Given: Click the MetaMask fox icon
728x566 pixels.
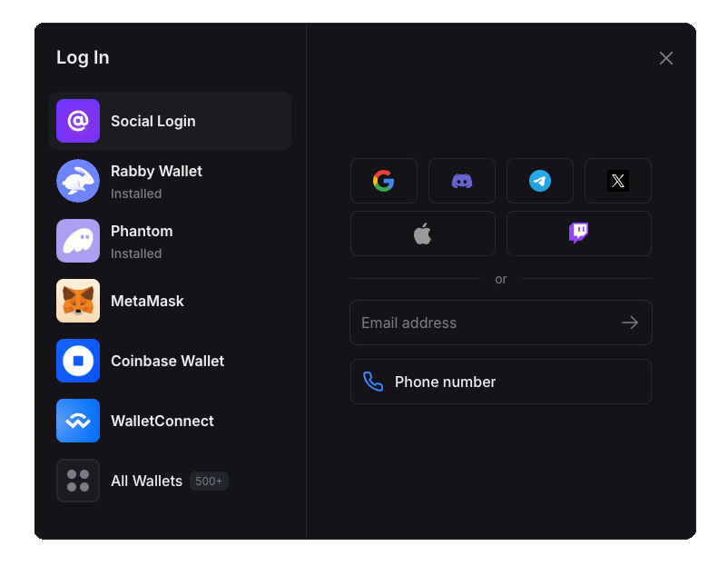Looking at the screenshot, I should pyautogui.click(x=78, y=301).
